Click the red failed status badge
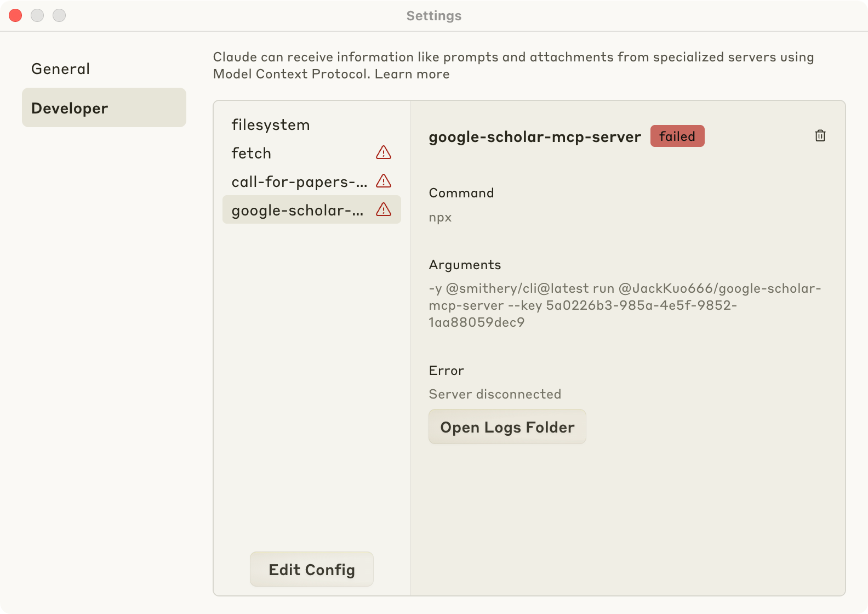 677,137
